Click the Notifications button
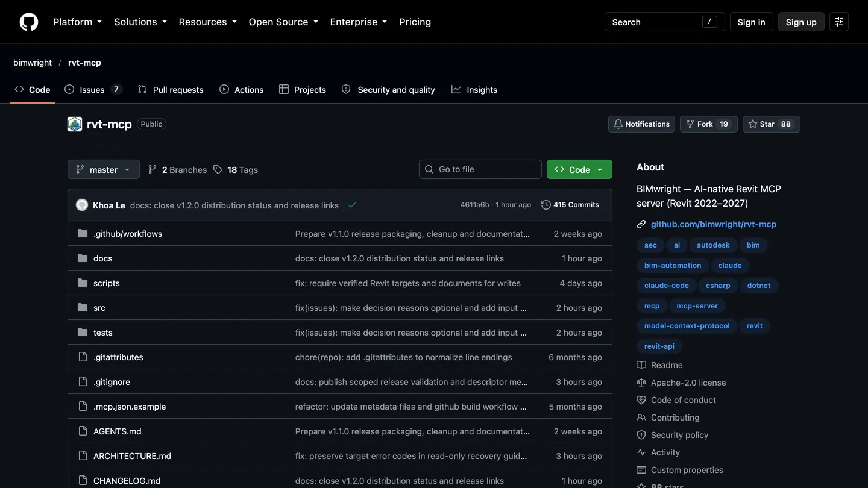 point(641,124)
